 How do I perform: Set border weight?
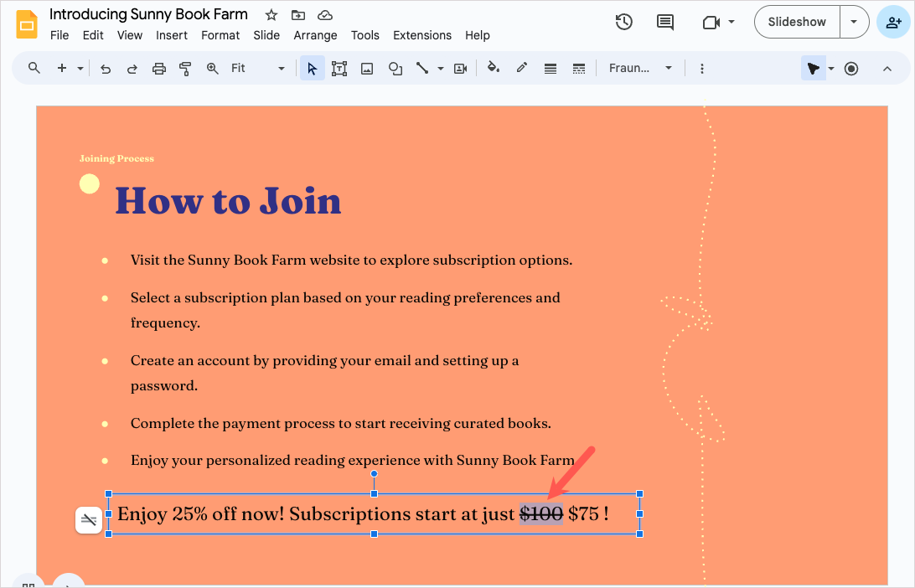(551, 69)
